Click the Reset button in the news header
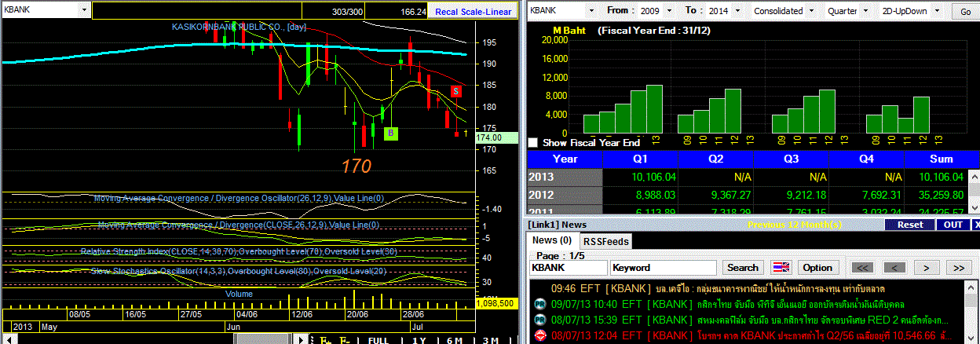980x344 pixels. pos(910,225)
